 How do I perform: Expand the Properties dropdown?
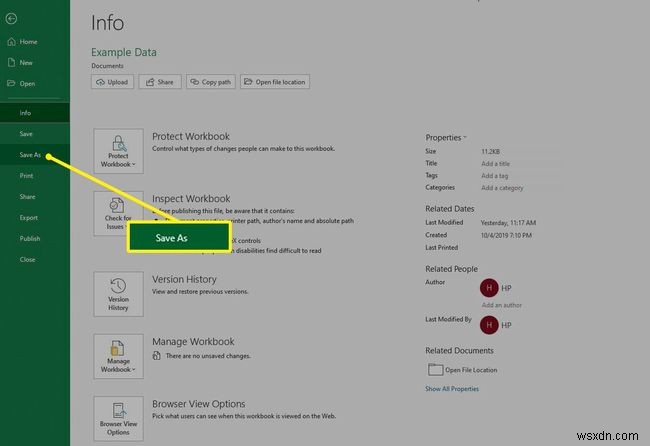tap(446, 137)
